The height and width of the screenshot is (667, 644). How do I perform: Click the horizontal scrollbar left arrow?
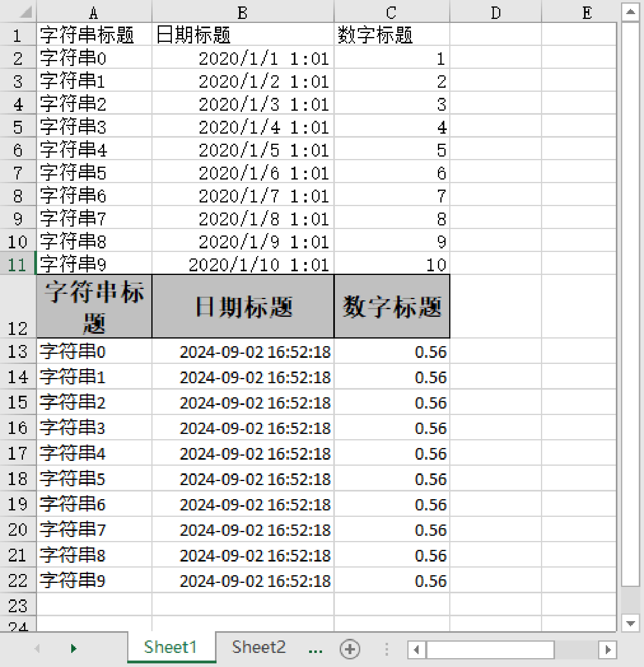[x=417, y=649]
